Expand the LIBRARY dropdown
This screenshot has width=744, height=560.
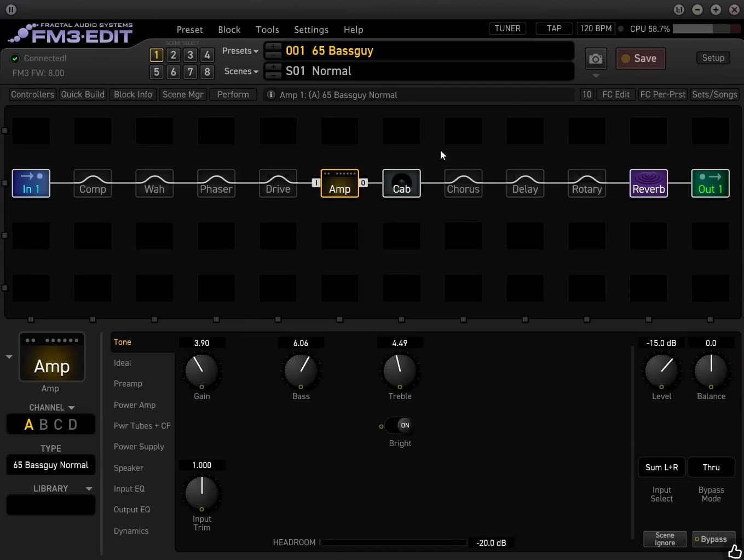[89, 488]
